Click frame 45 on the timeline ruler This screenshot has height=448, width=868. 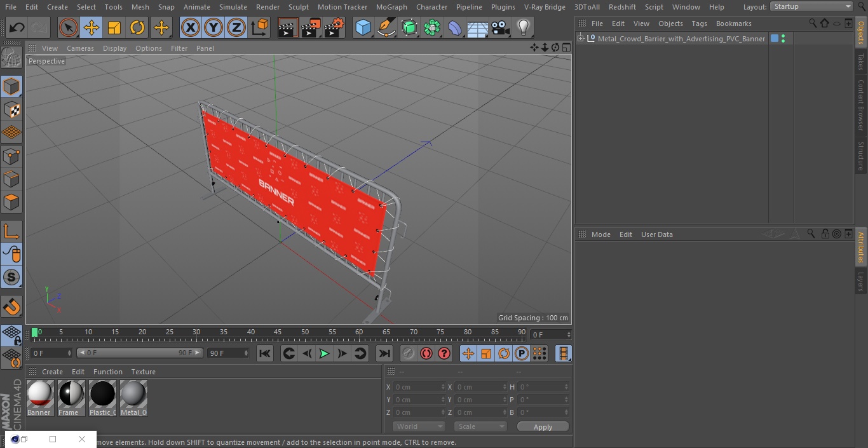278,332
